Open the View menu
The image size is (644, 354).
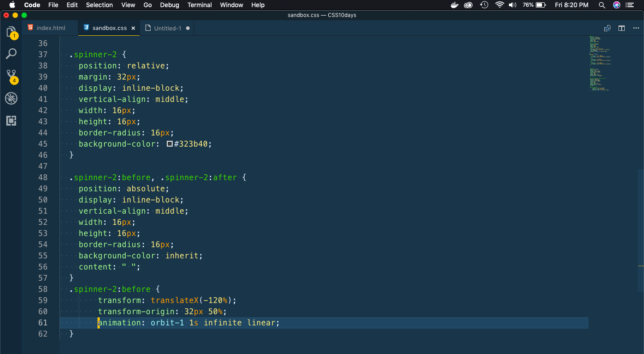coord(128,5)
